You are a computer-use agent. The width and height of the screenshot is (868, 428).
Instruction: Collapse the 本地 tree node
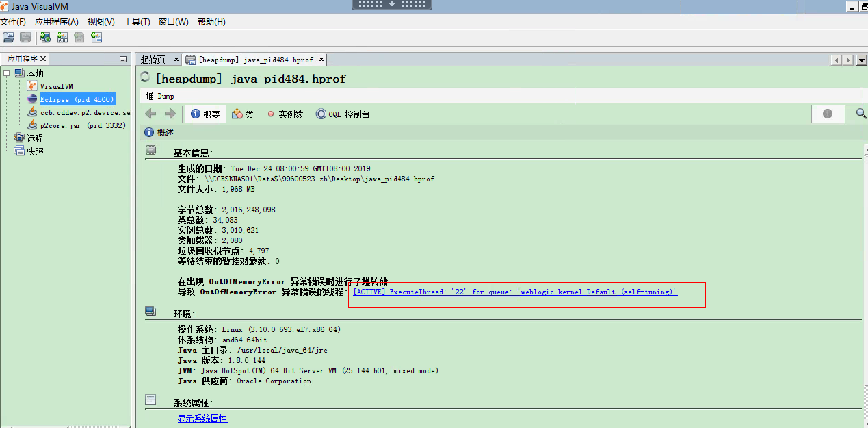pyautogui.click(x=6, y=73)
